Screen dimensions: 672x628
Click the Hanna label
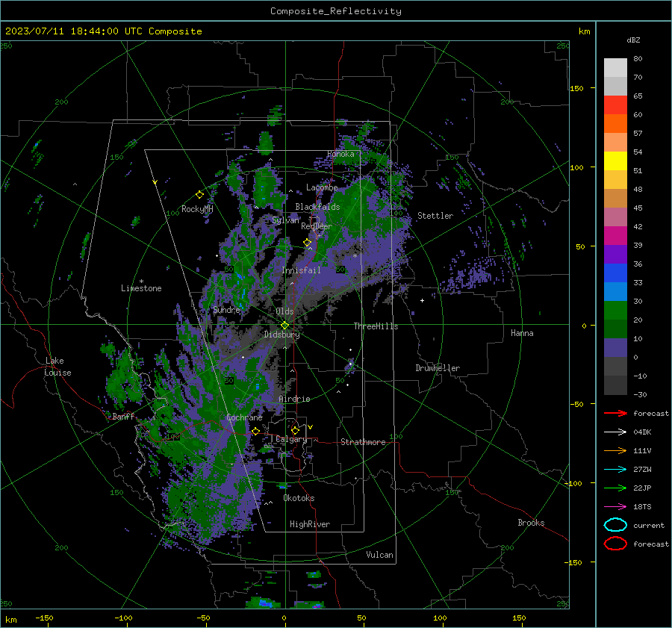522,333
